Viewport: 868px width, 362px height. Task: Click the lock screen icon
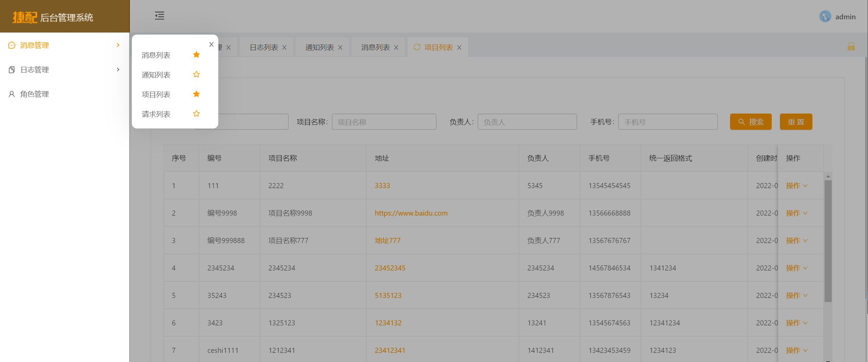pyautogui.click(x=851, y=46)
